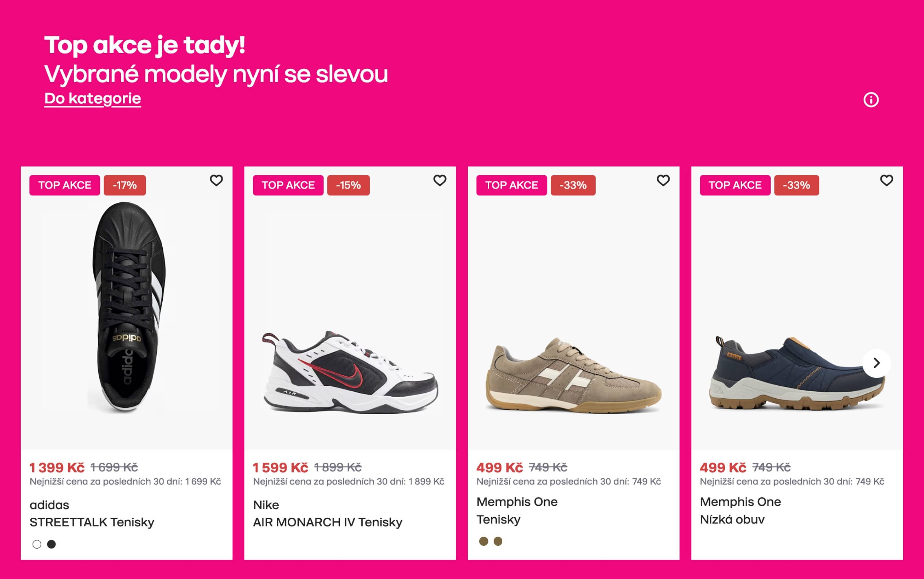Show next products with right arrow

click(x=877, y=363)
